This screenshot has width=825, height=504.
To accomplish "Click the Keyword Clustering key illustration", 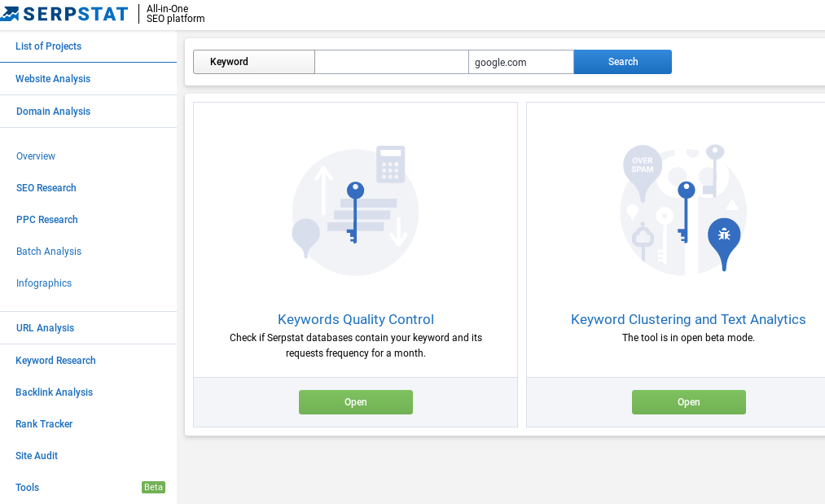I will click(x=683, y=210).
